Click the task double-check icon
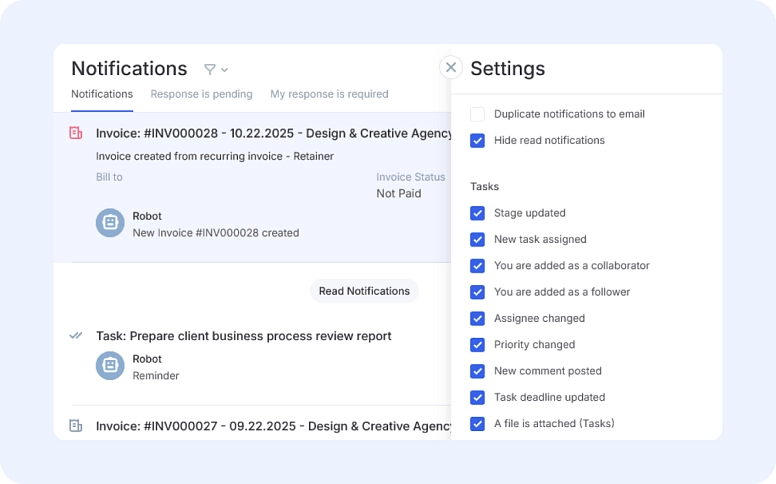Image resolution: width=776 pixels, height=484 pixels. 76,336
